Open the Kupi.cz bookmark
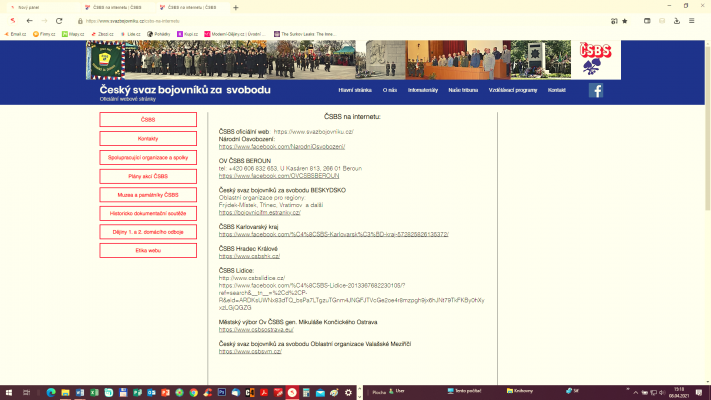Image resolution: width=711 pixels, height=400 pixels. pyautogui.click(x=187, y=34)
